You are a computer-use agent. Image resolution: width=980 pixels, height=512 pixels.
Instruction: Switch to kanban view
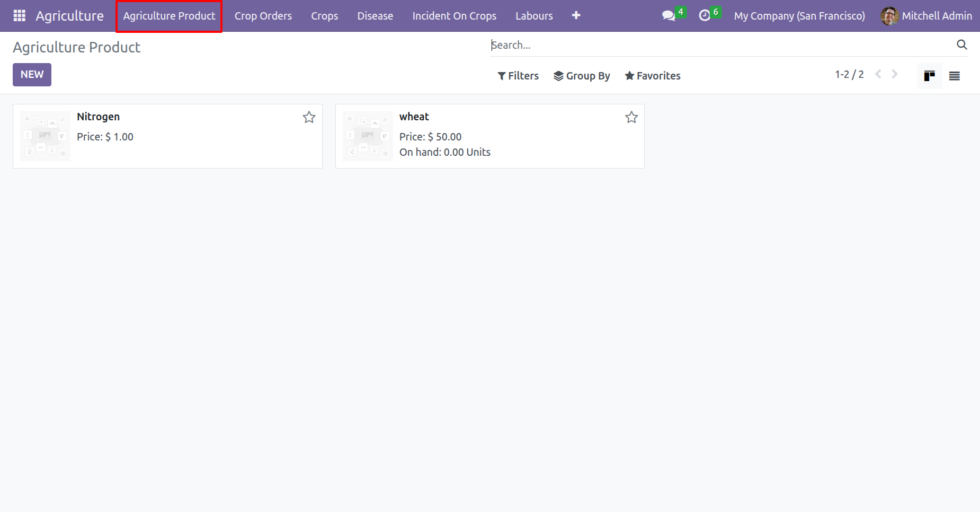click(x=929, y=76)
